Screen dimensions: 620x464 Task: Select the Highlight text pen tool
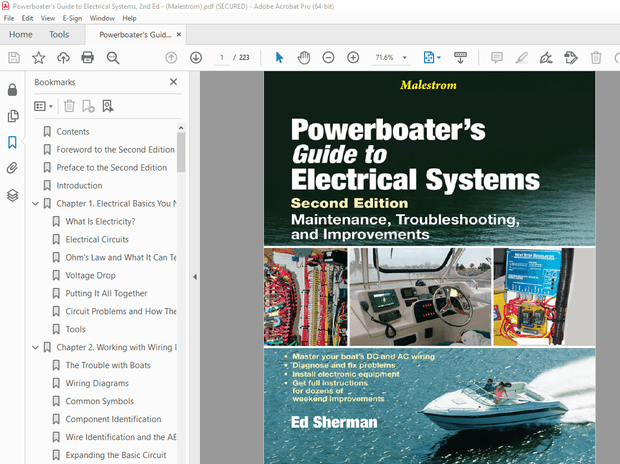522,58
